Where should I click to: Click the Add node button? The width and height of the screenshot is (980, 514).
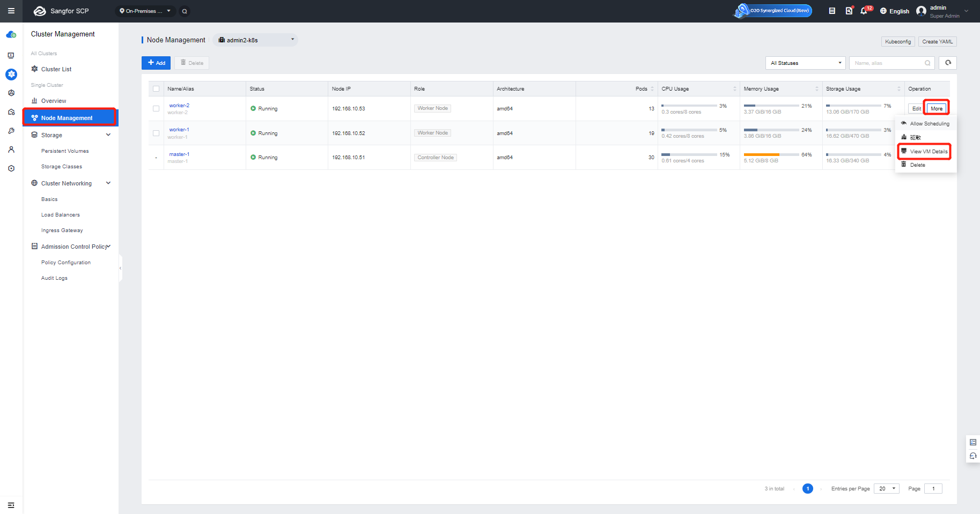click(156, 63)
